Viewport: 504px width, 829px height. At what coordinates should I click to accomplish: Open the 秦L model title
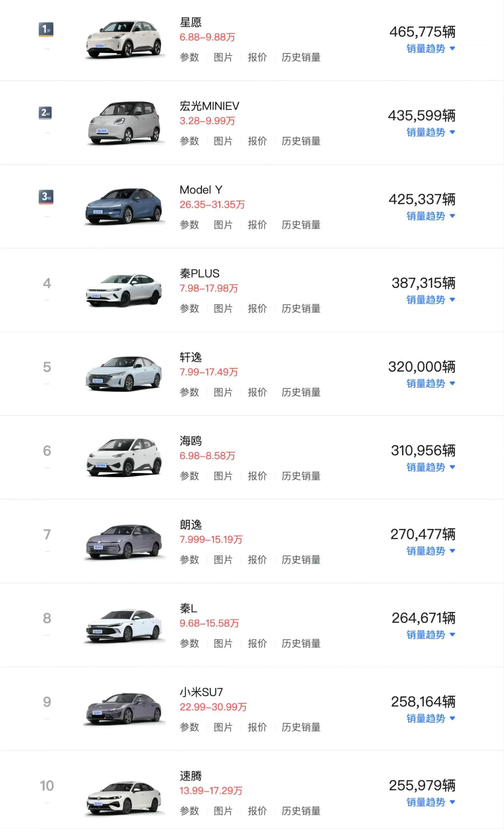[x=189, y=608]
